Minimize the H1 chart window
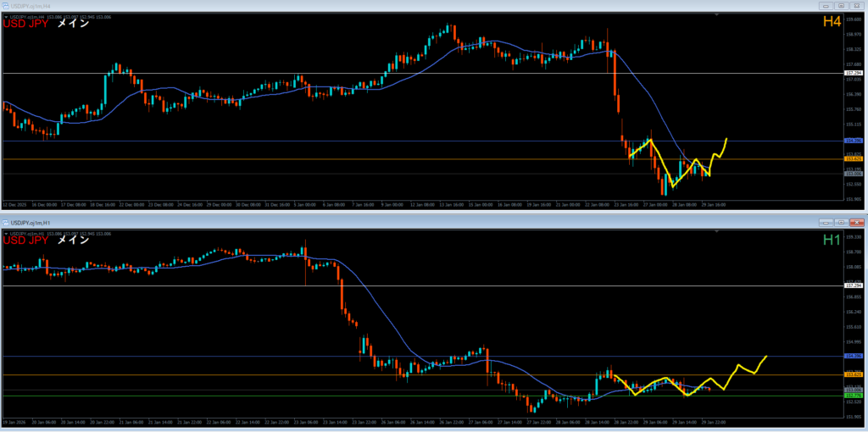 826,222
